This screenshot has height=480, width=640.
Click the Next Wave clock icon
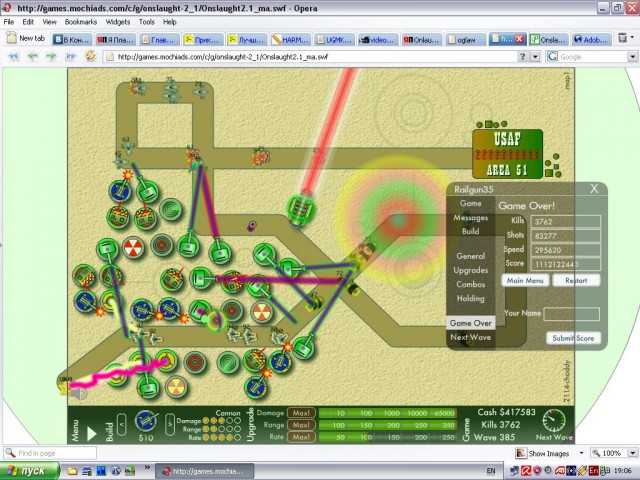(x=554, y=420)
